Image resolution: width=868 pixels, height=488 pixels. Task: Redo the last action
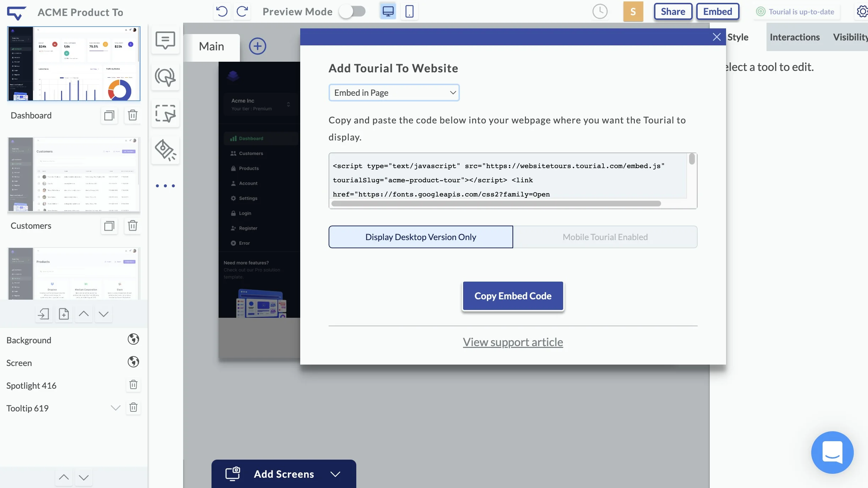(242, 12)
